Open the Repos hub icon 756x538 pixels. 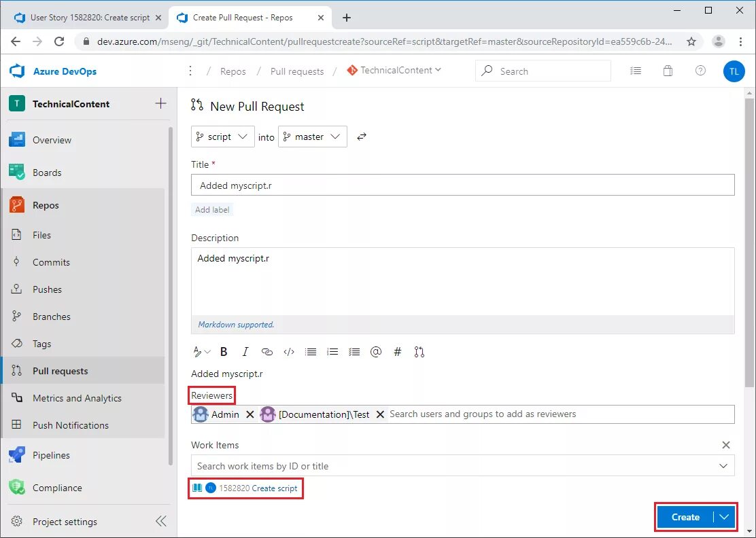click(x=17, y=204)
